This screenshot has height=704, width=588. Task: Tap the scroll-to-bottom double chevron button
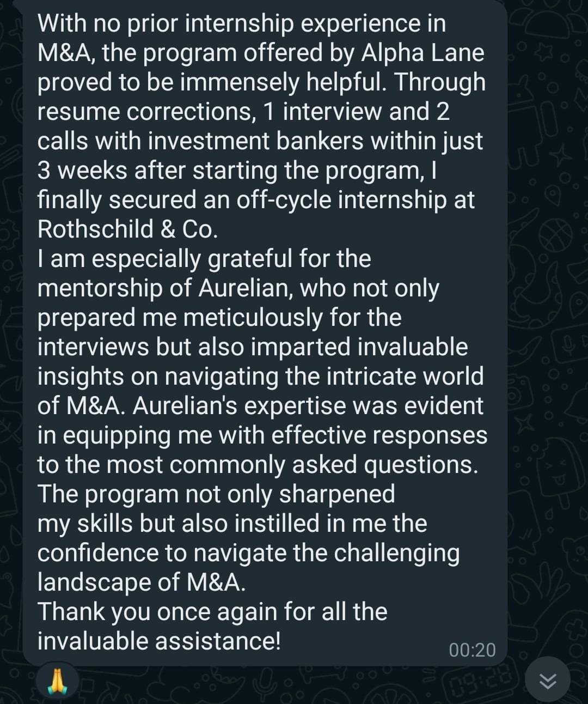(x=548, y=680)
